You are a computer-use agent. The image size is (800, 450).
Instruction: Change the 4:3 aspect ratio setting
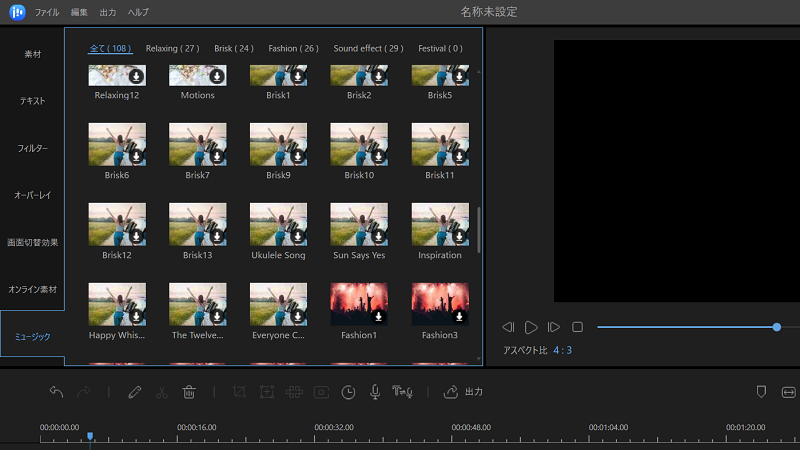pos(562,351)
